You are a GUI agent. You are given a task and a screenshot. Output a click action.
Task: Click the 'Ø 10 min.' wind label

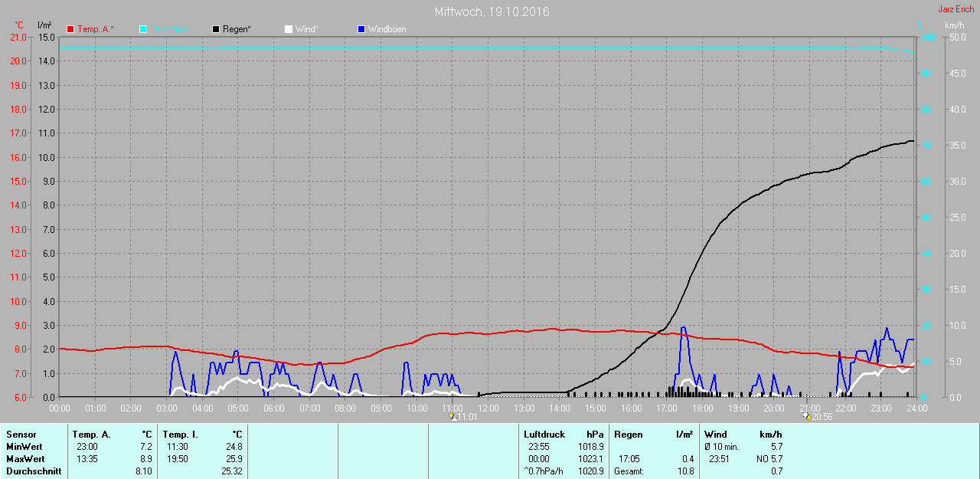[721, 447]
